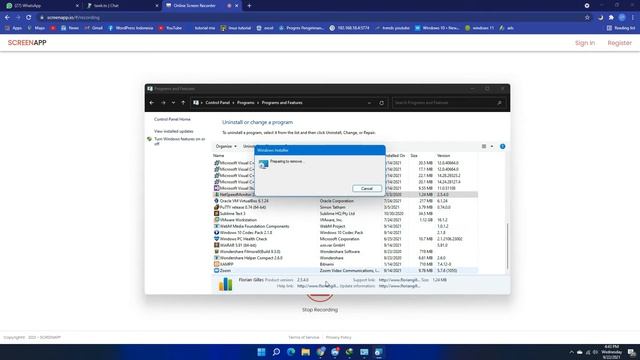Select the VMware Workstation row
The width and height of the screenshot is (640, 360).
[345, 220]
